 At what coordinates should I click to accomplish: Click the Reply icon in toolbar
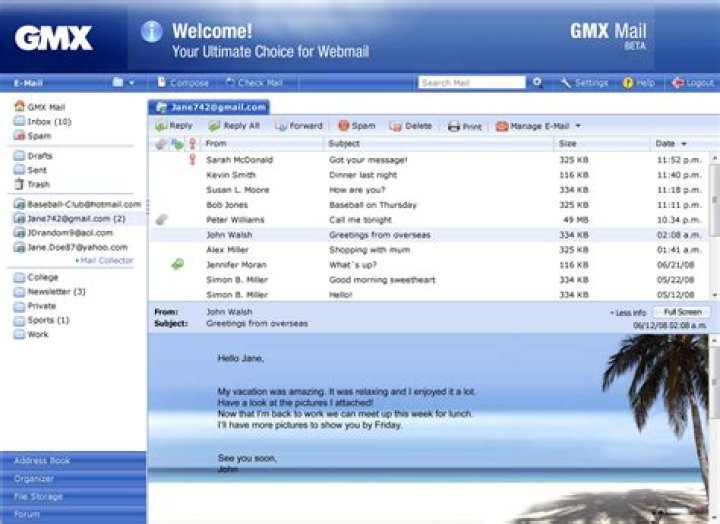click(173, 126)
